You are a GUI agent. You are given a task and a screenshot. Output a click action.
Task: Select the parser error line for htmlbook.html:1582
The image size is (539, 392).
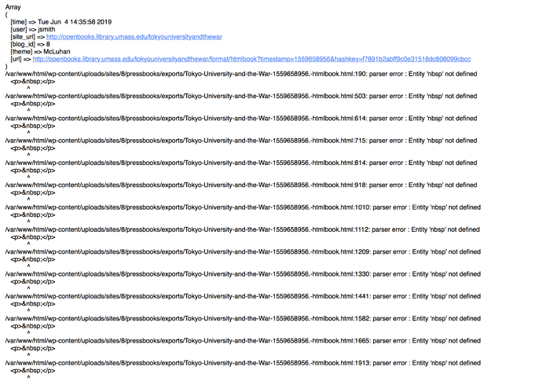tap(243, 319)
